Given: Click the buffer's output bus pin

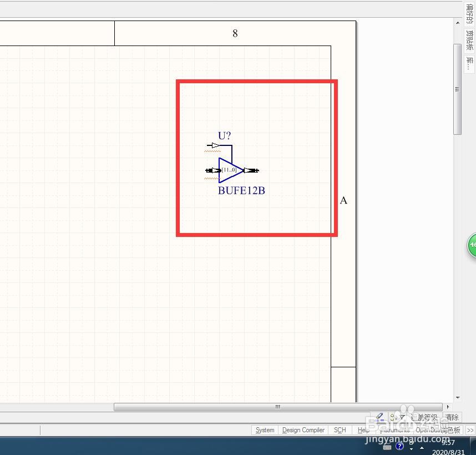Looking at the screenshot, I should click(251, 170).
